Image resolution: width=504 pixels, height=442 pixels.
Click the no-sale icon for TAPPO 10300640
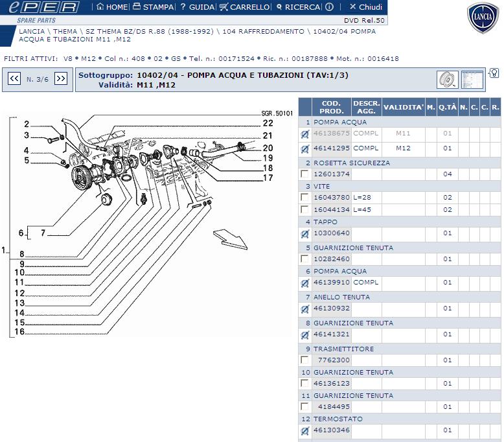[x=304, y=234]
